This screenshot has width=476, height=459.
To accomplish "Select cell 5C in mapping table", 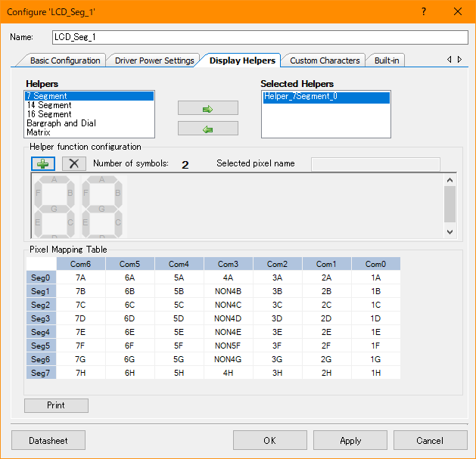I will coord(179,305).
